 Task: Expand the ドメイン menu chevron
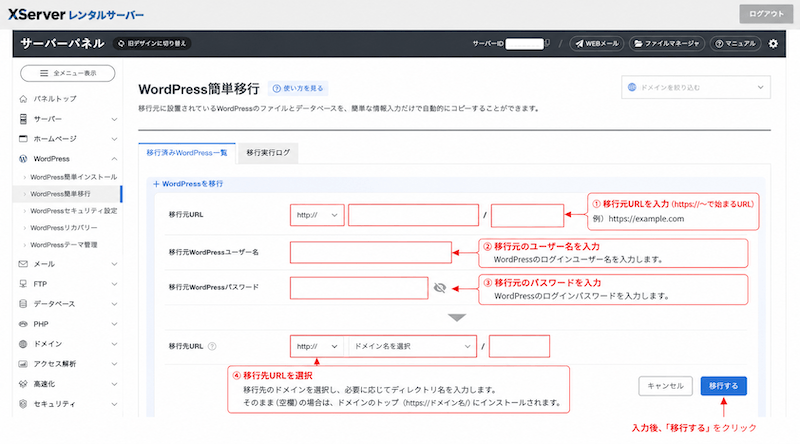pyautogui.click(x=114, y=344)
